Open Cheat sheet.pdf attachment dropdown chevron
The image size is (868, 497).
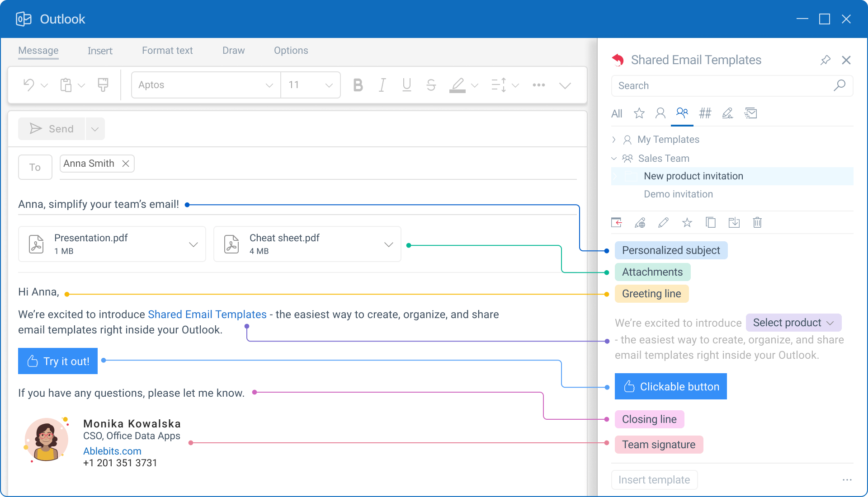tap(389, 244)
